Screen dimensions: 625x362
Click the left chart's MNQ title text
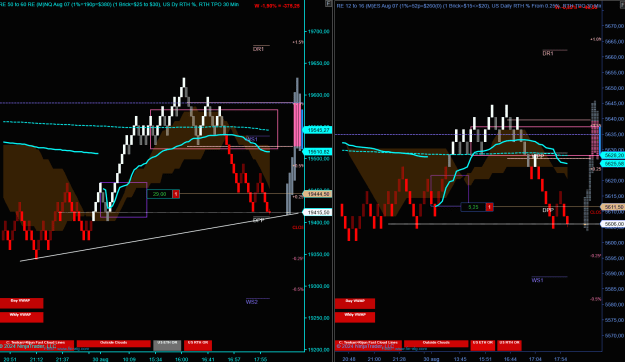pos(120,4)
